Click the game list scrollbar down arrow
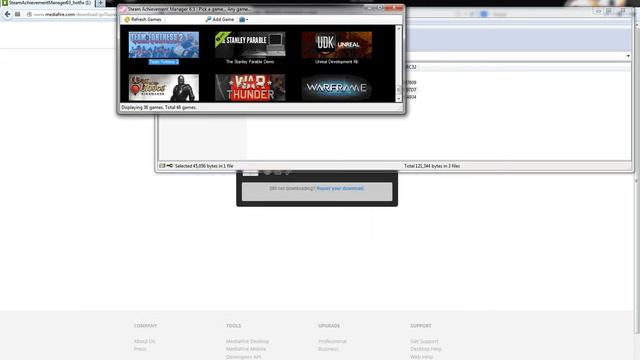 click(x=399, y=99)
